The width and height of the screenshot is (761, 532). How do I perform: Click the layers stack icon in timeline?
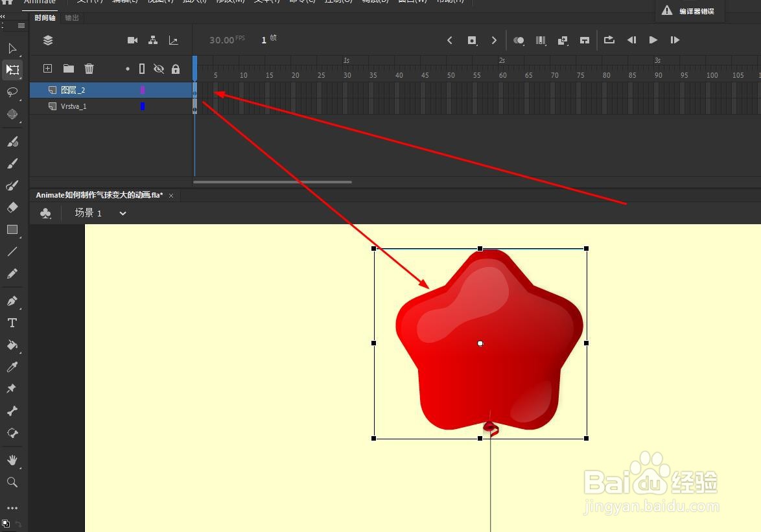47,40
